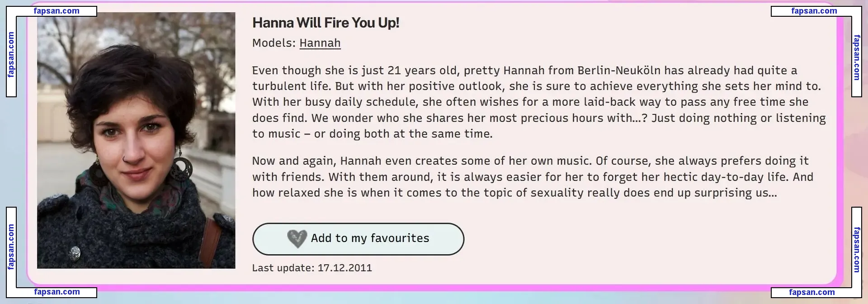Viewport: 868px width, 304px height.
Task: Click the bottom-left horizontal fapsan.com watermark
Action: click(x=57, y=292)
